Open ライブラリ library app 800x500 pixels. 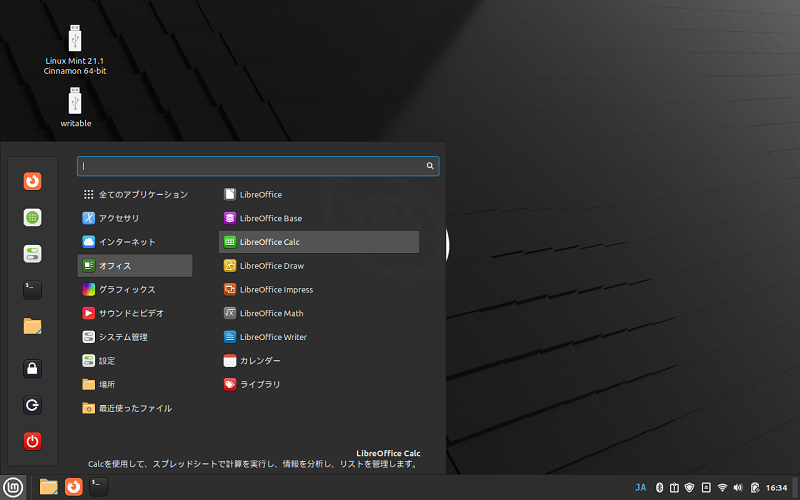click(x=319, y=384)
